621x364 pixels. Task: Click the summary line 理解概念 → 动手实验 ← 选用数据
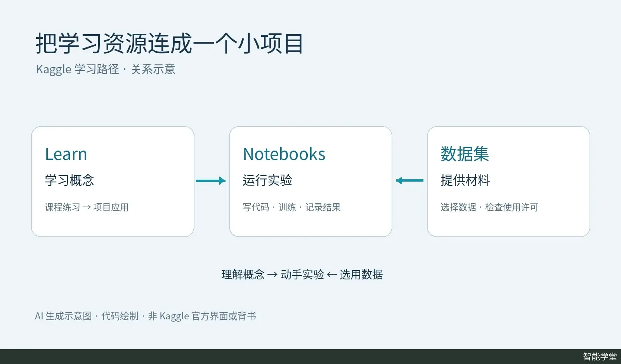(302, 275)
